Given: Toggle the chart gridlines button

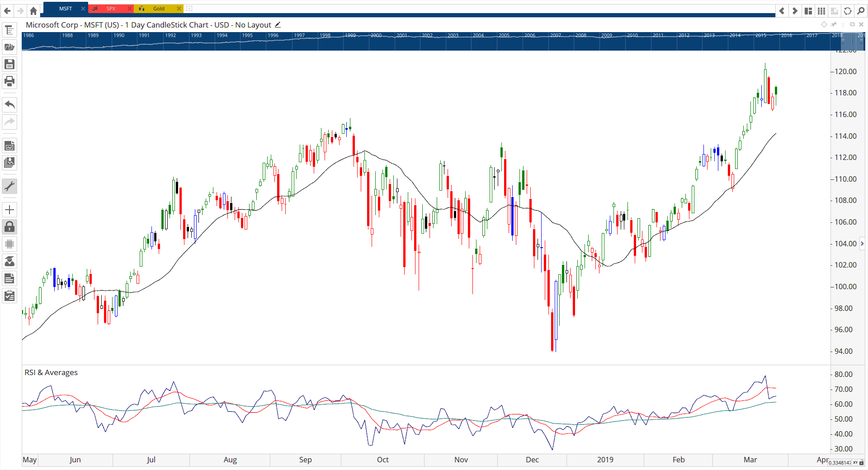Looking at the screenshot, I should [x=9, y=244].
